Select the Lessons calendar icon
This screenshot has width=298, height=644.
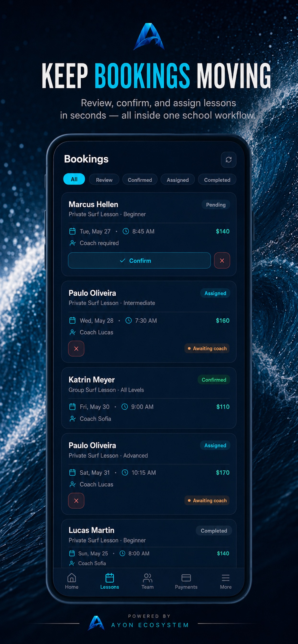click(110, 578)
